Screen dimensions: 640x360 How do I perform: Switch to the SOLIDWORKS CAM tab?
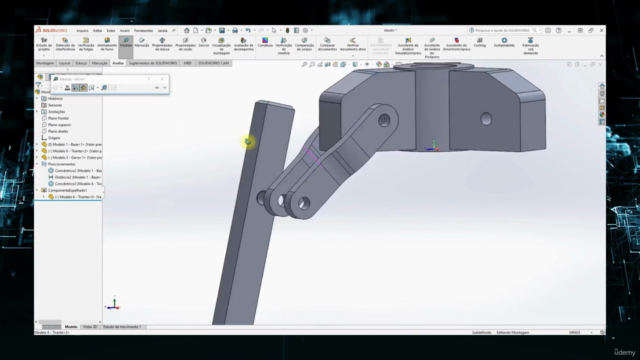[213, 63]
